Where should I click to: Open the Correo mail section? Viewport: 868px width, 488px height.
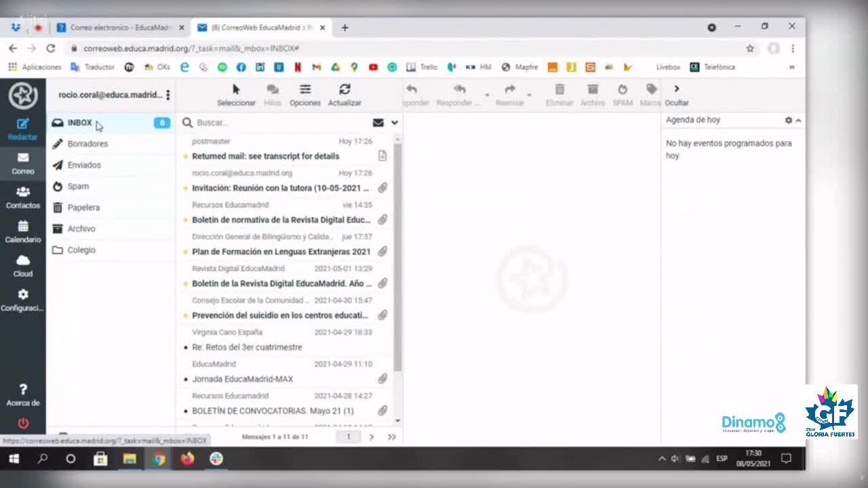click(23, 164)
